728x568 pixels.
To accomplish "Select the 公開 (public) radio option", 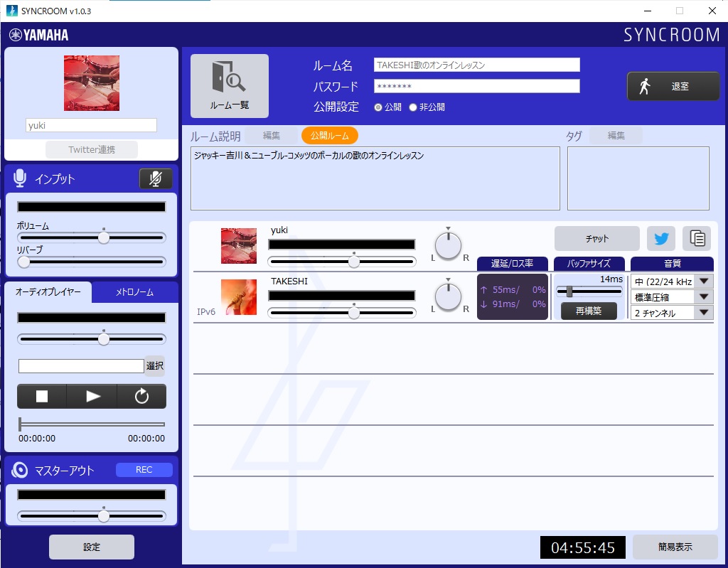I will click(x=378, y=107).
